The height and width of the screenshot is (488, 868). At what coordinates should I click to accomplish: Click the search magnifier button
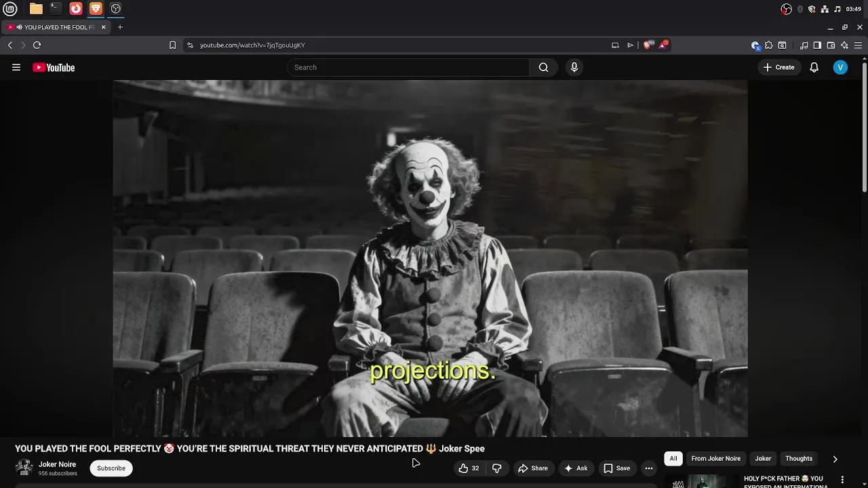click(x=543, y=67)
